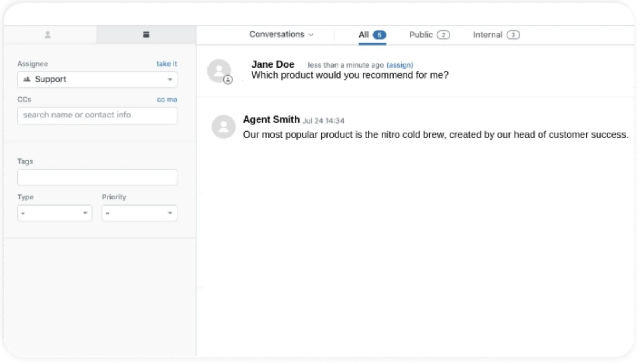639x364 pixels.
Task: Open the contact profile tab icon
Action: point(48,35)
